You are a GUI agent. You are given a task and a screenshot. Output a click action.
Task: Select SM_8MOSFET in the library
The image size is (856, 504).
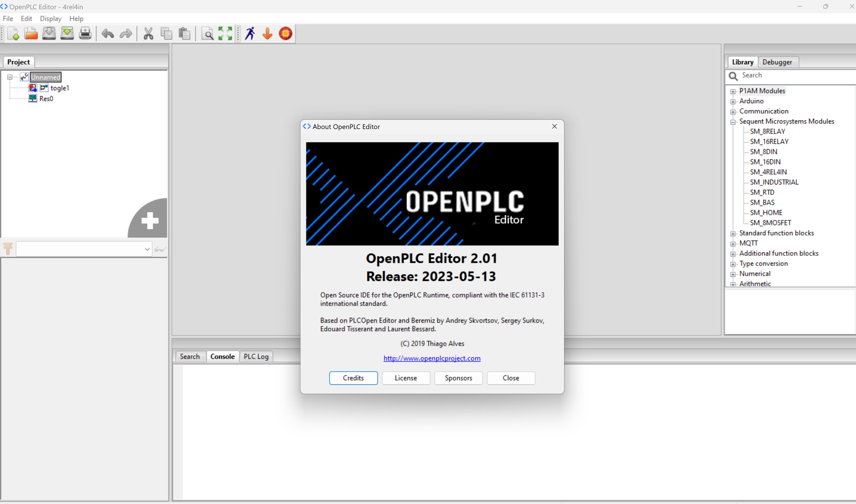point(770,223)
